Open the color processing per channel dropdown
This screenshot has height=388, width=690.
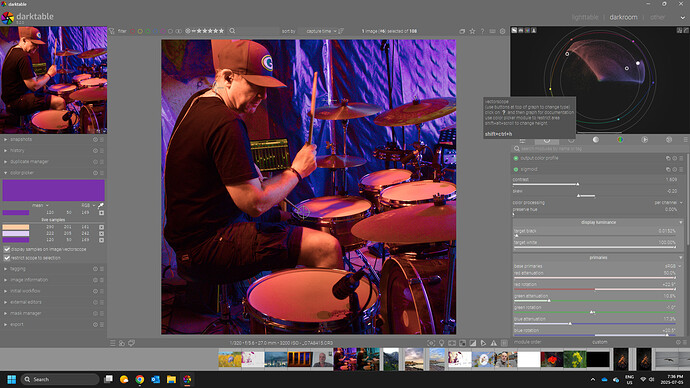pyautogui.click(x=668, y=203)
